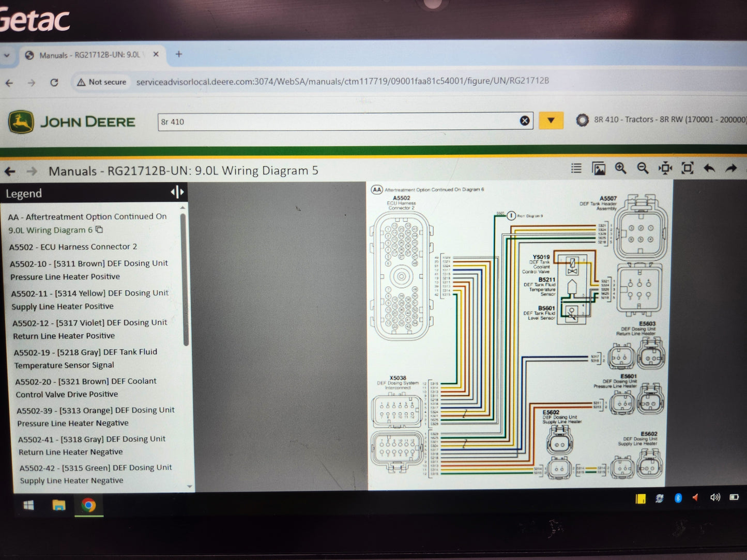
Task: Open the contents list icon in diagram toolbar
Action: (576, 168)
